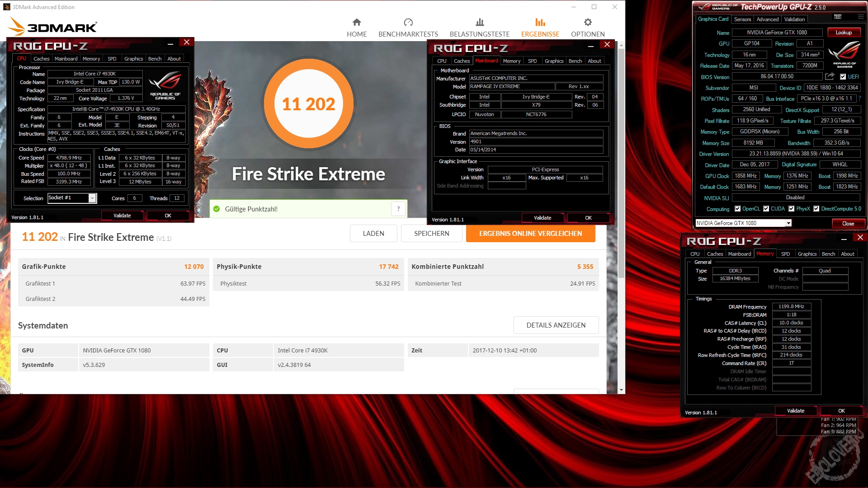The image size is (868, 488).
Task: Click the Physik-Punkte score 17 742
Action: (x=389, y=267)
